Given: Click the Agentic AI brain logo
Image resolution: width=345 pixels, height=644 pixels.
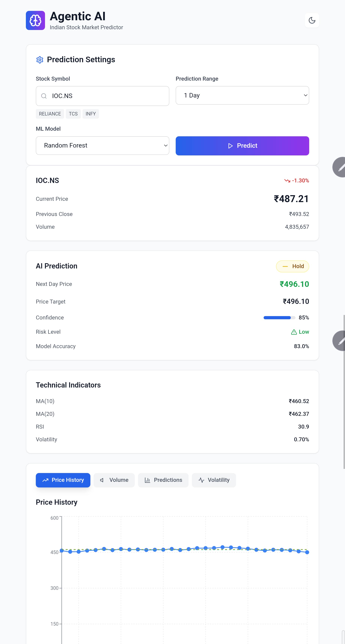Looking at the screenshot, I should [35, 20].
